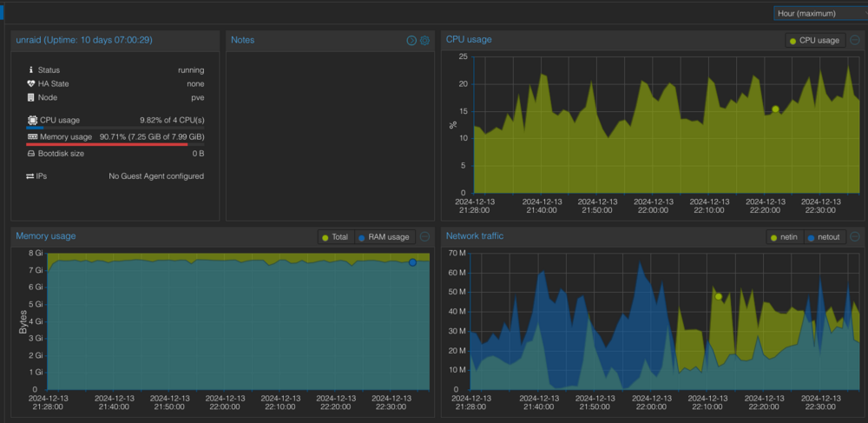Screen dimensions: 868x423
Task: Click the Memory usage RAM icon
Action: coord(32,136)
